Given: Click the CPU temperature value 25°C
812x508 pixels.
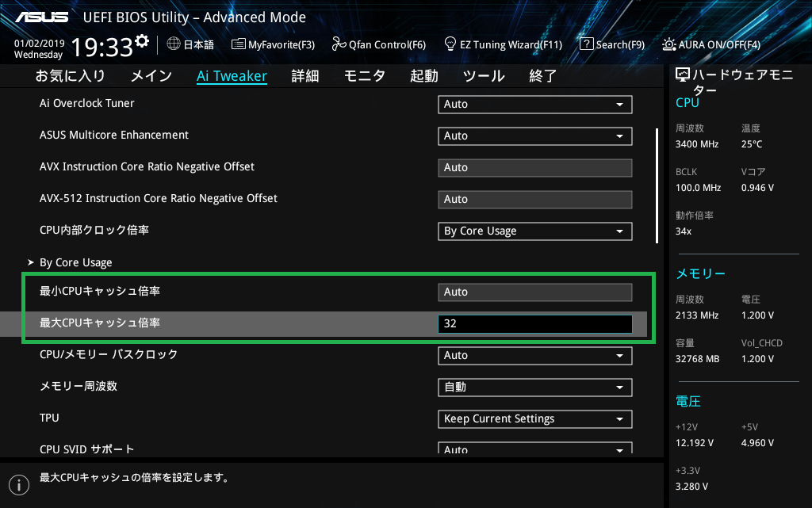Looking at the screenshot, I should (752, 144).
